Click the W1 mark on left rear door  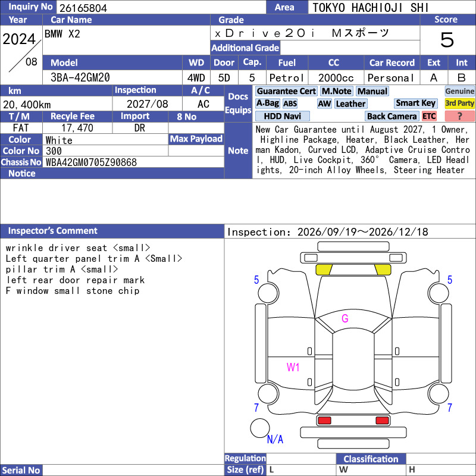[293, 367]
